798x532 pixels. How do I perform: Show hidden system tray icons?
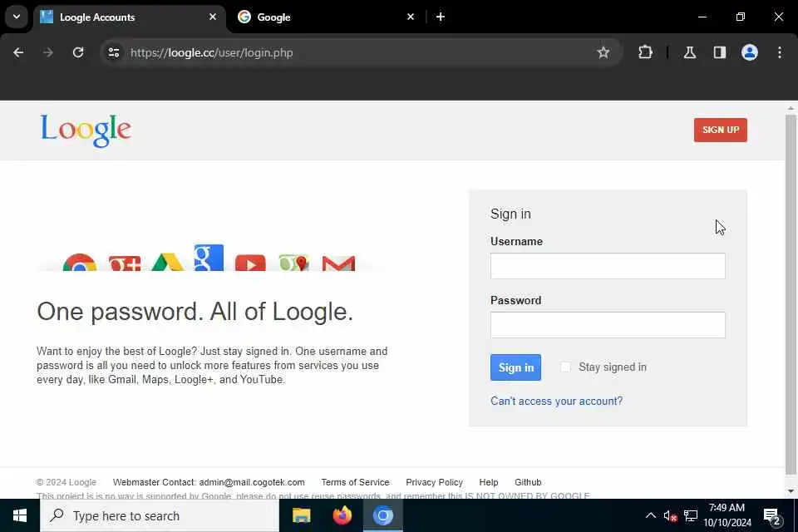[x=650, y=515]
